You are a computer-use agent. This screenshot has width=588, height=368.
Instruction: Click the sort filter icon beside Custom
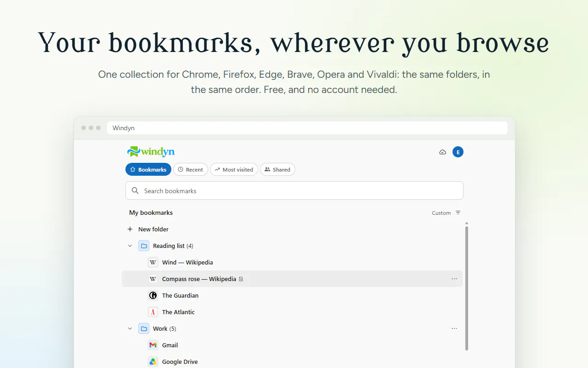click(x=458, y=213)
